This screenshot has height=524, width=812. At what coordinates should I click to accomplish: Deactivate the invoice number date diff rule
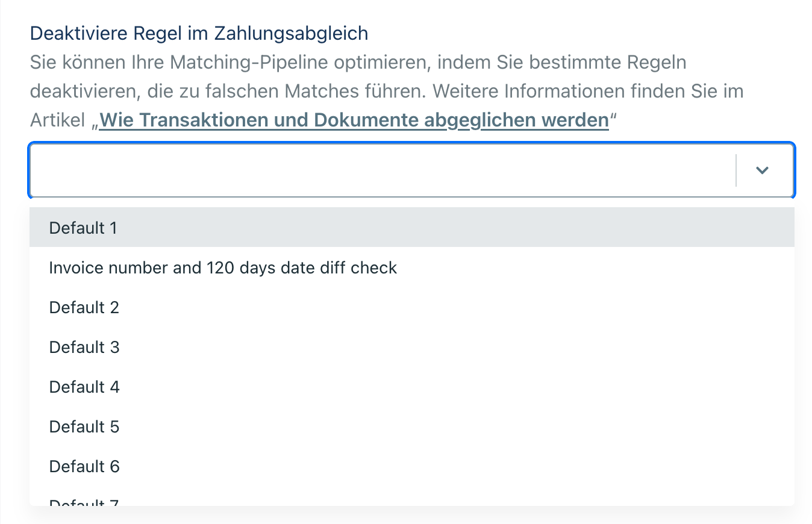click(x=223, y=267)
